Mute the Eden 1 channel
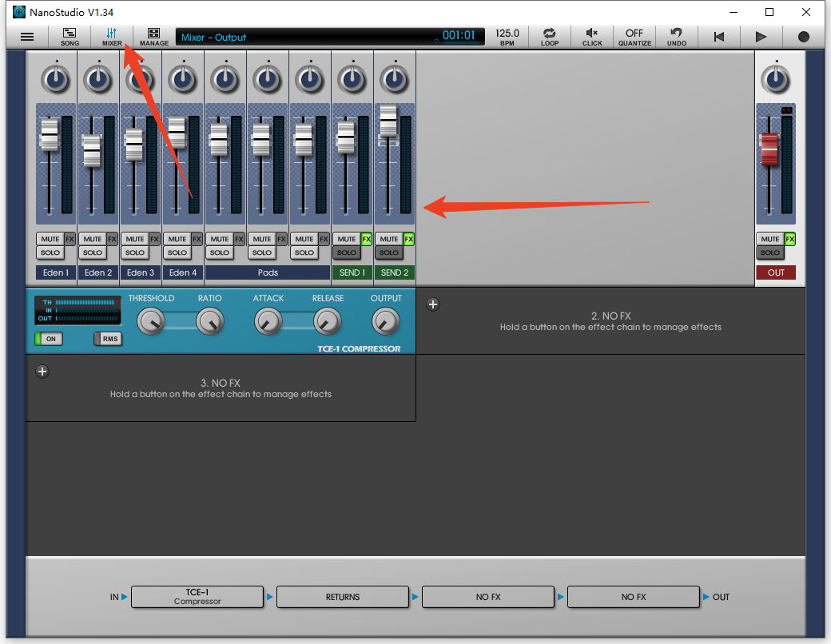The height and width of the screenshot is (644, 831). (x=50, y=239)
